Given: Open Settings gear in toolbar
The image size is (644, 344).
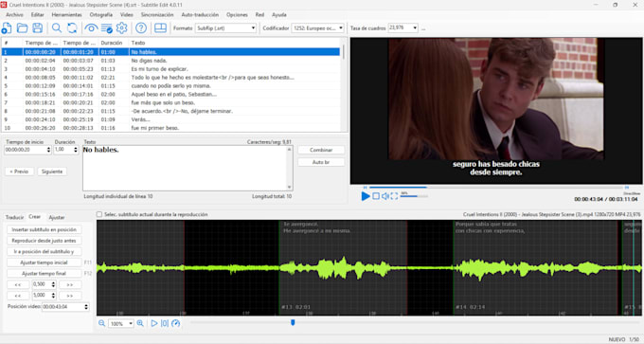Looking at the screenshot, I should (121, 27).
